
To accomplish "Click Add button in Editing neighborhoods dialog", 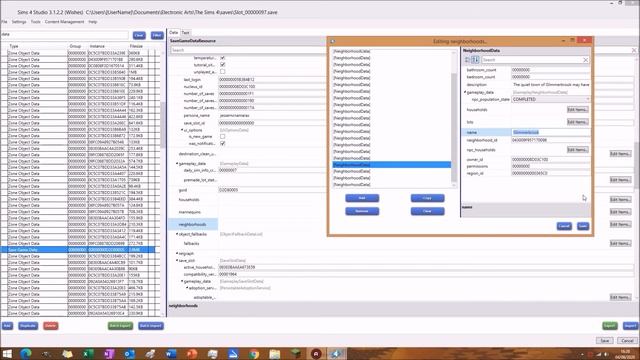I will [x=362, y=198].
